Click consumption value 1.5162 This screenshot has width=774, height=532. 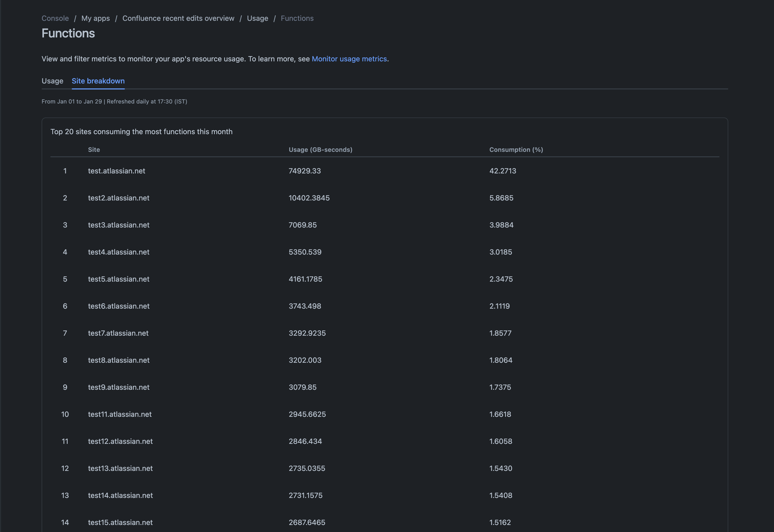500,522
